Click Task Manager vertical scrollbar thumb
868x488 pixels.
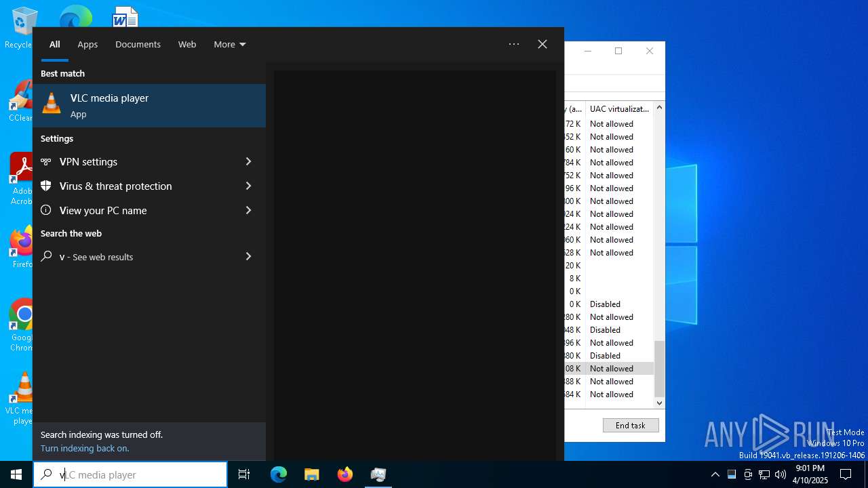pos(659,369)
